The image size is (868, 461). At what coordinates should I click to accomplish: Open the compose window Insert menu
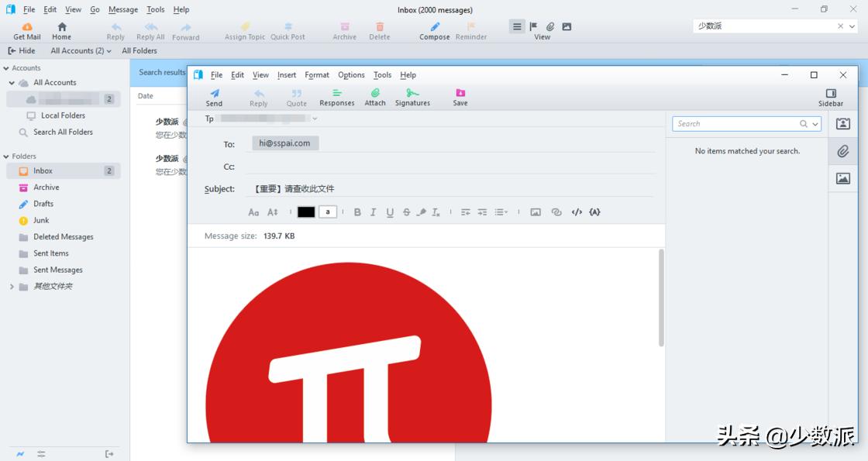(286, 74)
